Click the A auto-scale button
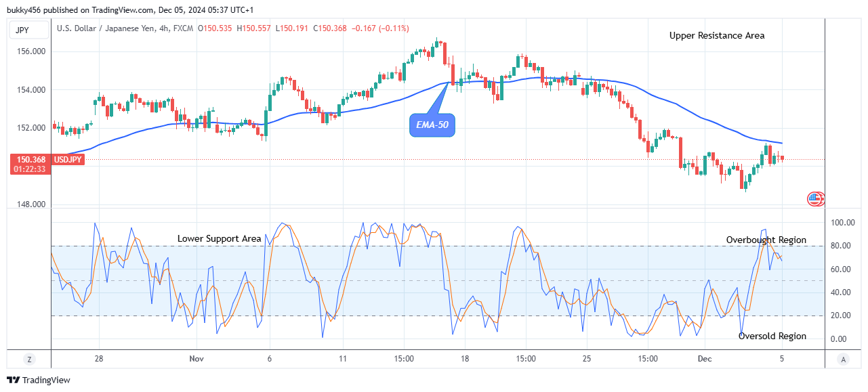This screenshot has height=392, width=868. (x=842, y=360)
